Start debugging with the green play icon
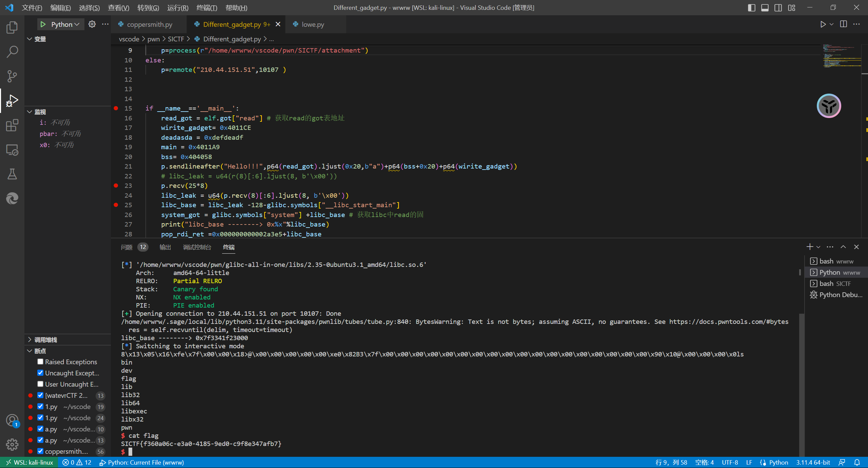868x468 pixels. coord(43,24)
